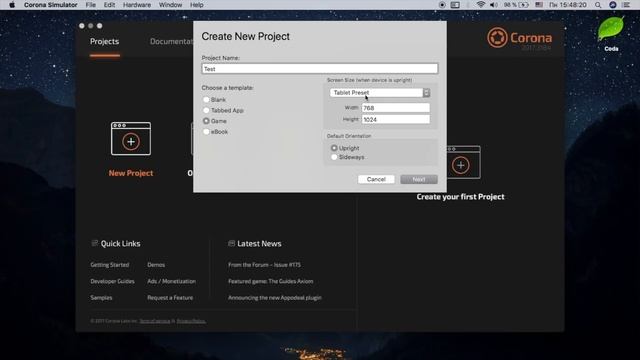
Task: Click the Cancel button
Action: (x=376, y=179)
